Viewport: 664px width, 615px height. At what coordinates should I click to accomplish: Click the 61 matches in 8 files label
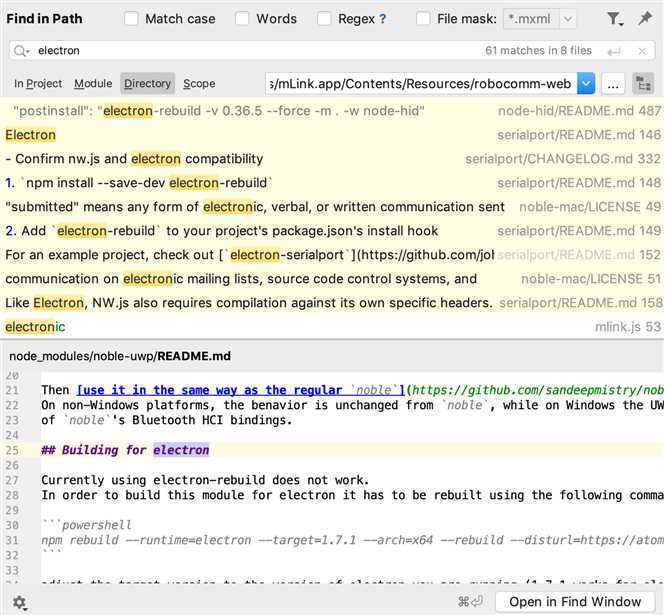tap(538, 51)
